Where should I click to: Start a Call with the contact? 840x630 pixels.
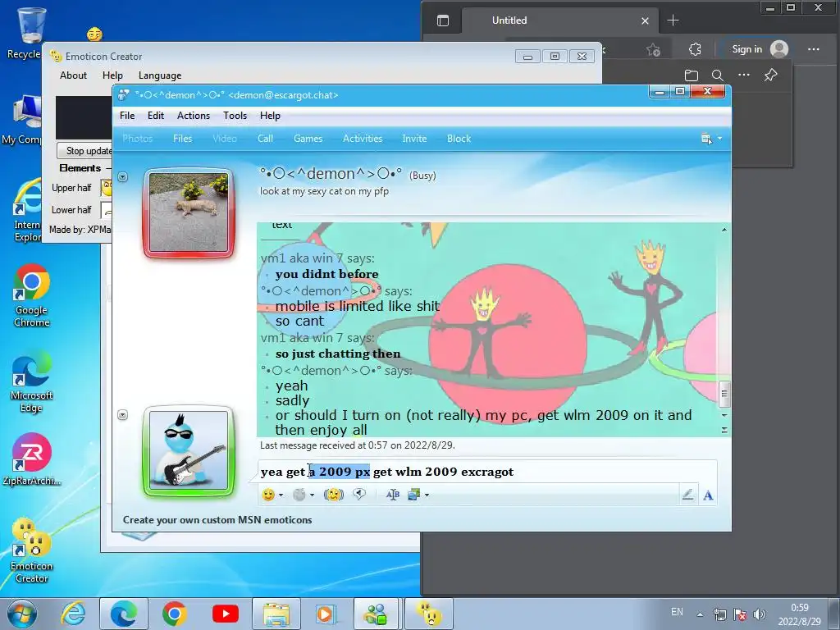(x=265, y=139)
